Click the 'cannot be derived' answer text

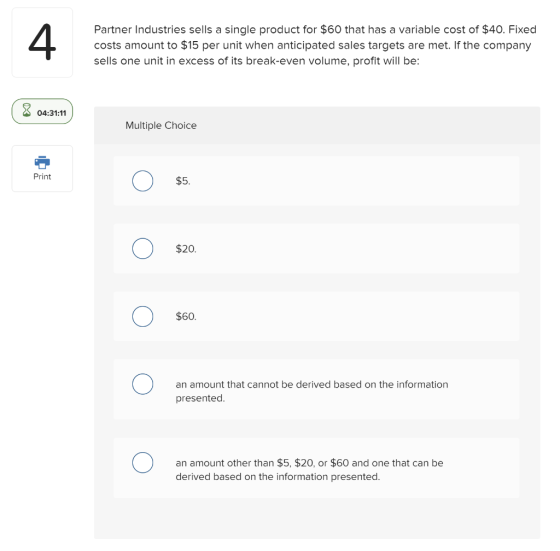point(312,391)
